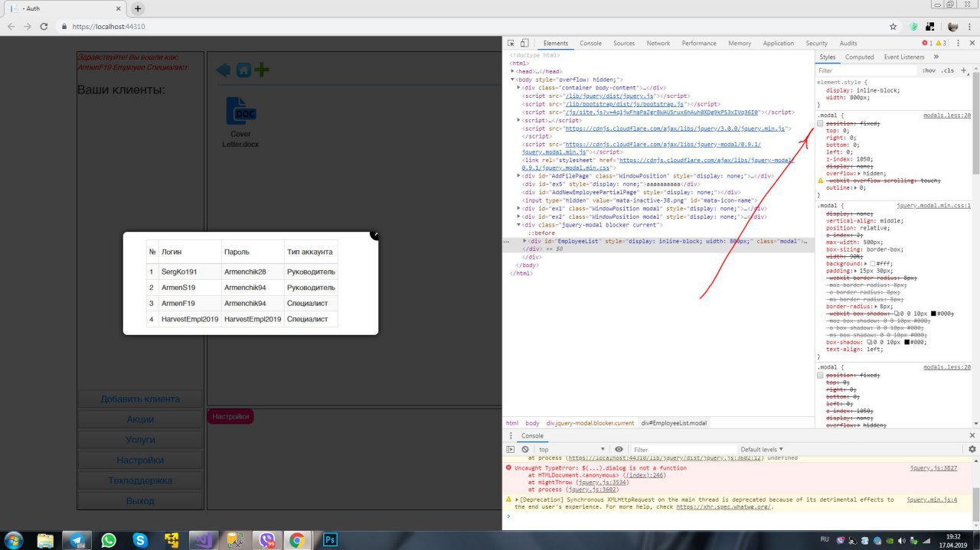
Task: Switch to the Sources tab
Action: 624,44
